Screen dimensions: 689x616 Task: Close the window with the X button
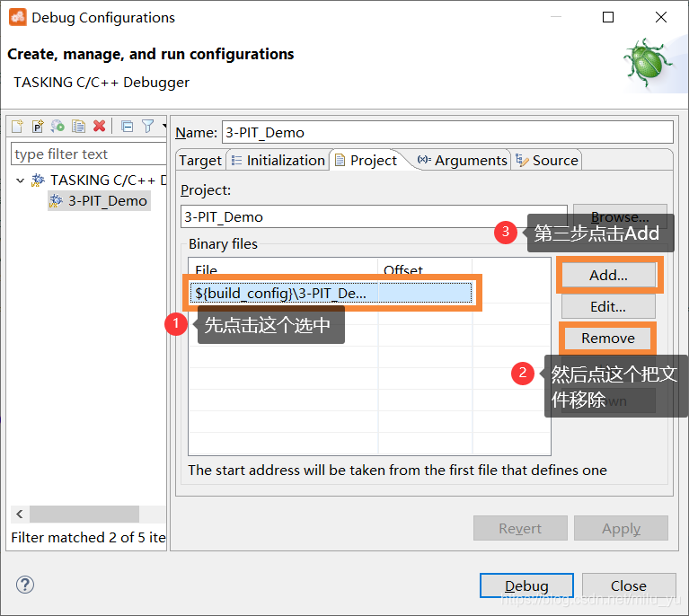(661, 17)
